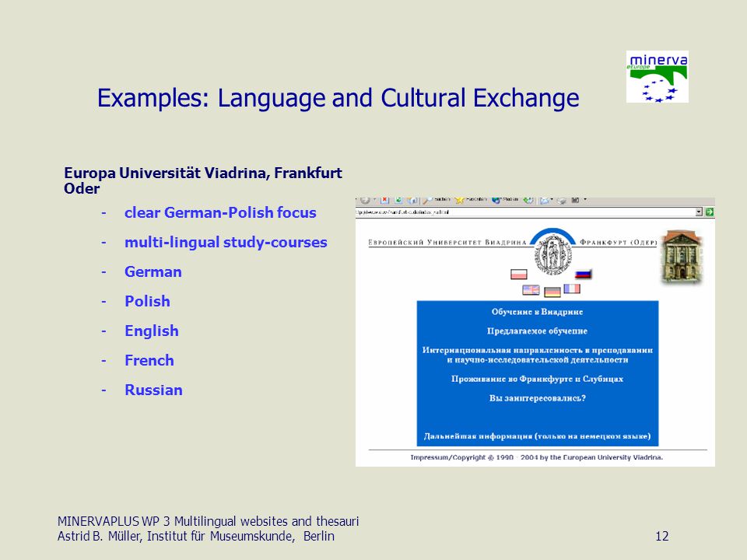This screenshot has width=747, height=560.
Task: Click footer 'MINERVAPLUS WP 3 Multilingual websites' text
Action: pyautogui.click(x=208, y=521)
